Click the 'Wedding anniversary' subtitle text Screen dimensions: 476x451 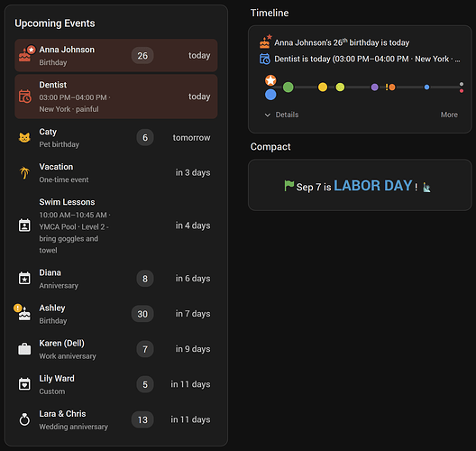tap(73, 427)
